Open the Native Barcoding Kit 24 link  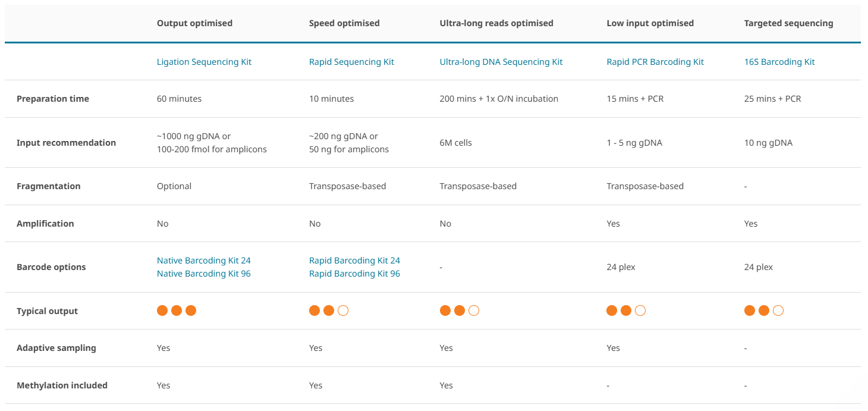(x=203, y=261)
